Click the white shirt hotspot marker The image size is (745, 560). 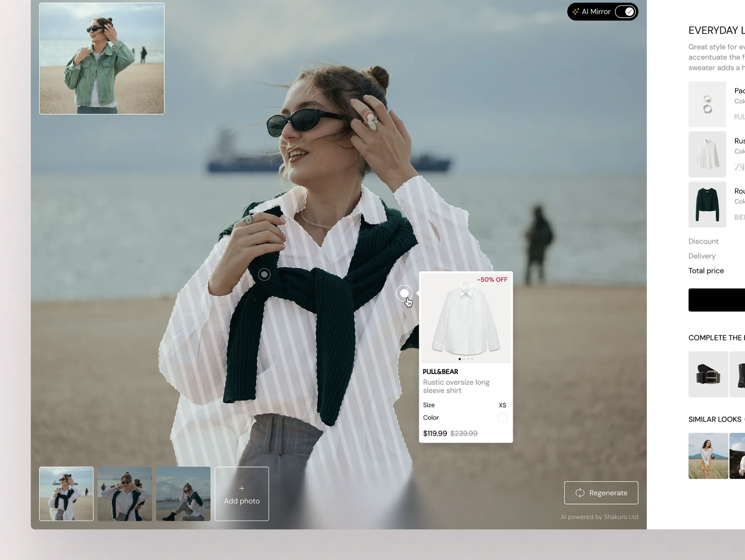click(x=404, y=293)
